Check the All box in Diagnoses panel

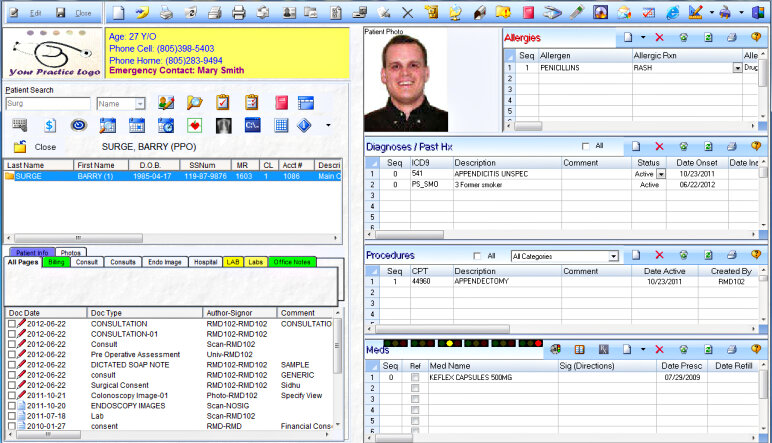586,146
